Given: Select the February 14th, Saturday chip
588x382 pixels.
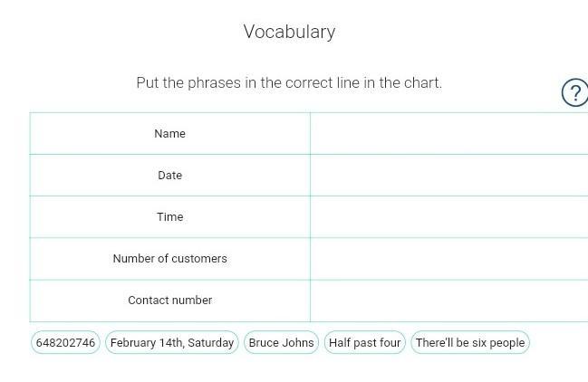Looking at the screenshot, I should (172, 342).
